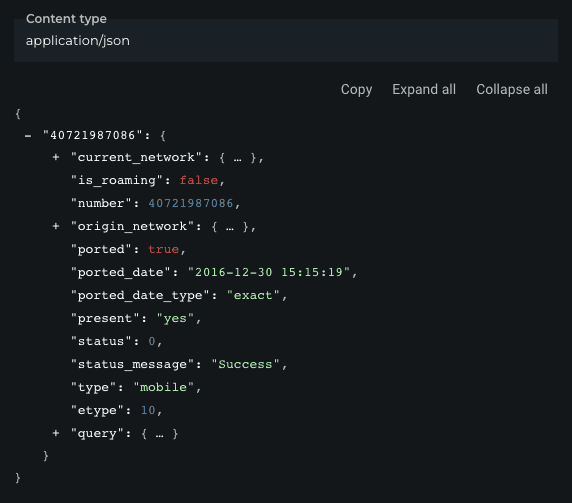The image size is (572, 503).
Task: Click the "ported_date" key
Action: coord(121,272)
